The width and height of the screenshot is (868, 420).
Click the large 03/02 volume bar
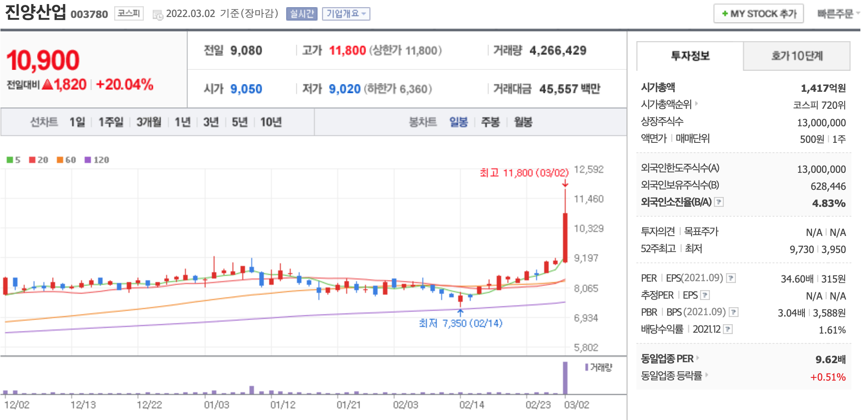565,378
